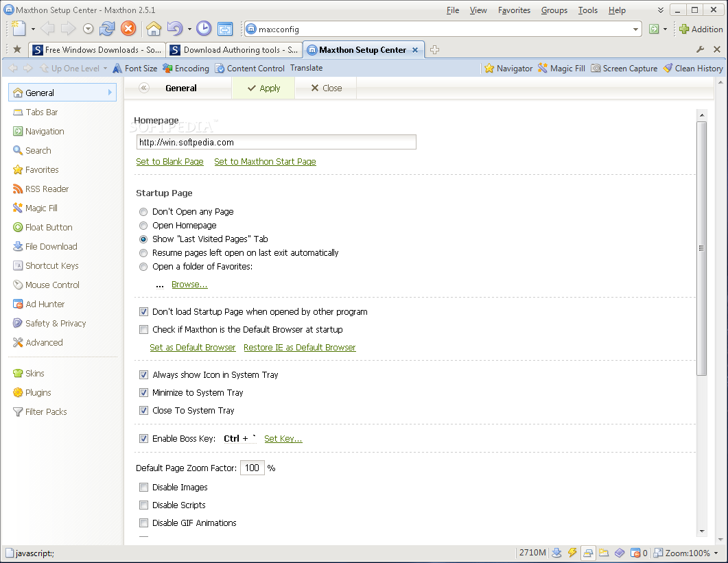
Task: Open the History clock icon
Action: (x=203, y=29)
